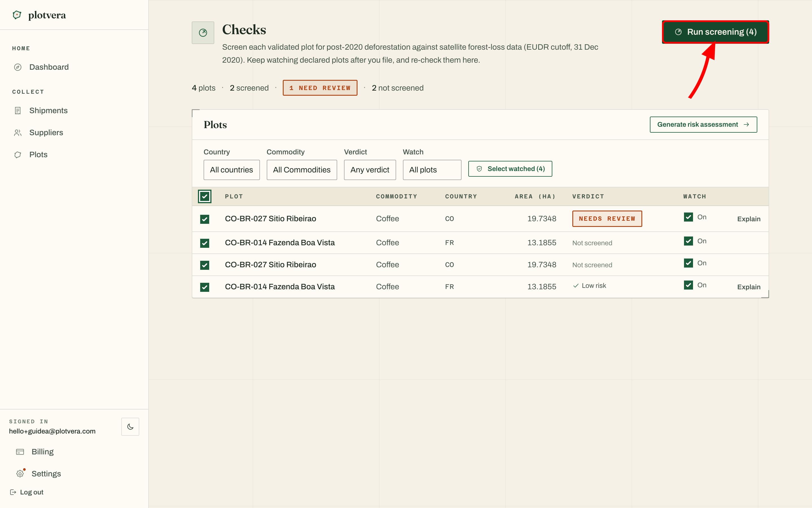Uncheck Low risk Fazenda Boa Vista row
The image size is (812, 508).
click(x=205, y=287)
